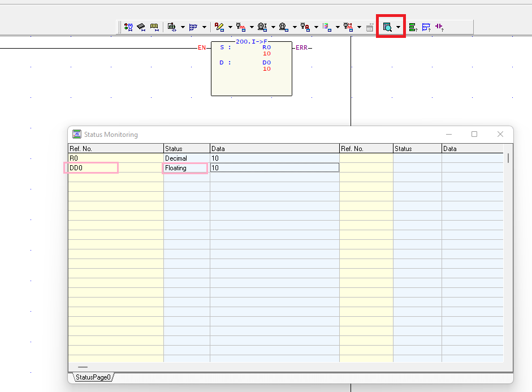
Task: Click the Floating status cell for DD0
Action: coord(185,168)
